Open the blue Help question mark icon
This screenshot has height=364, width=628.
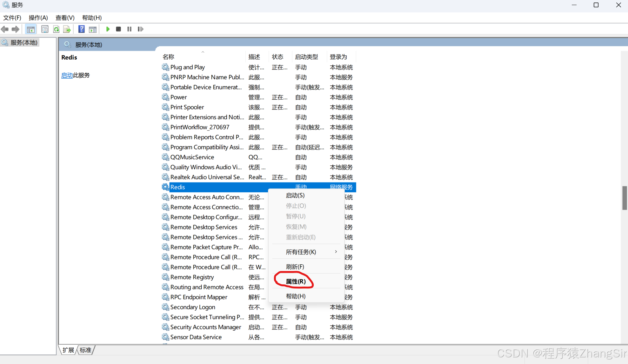82,29
